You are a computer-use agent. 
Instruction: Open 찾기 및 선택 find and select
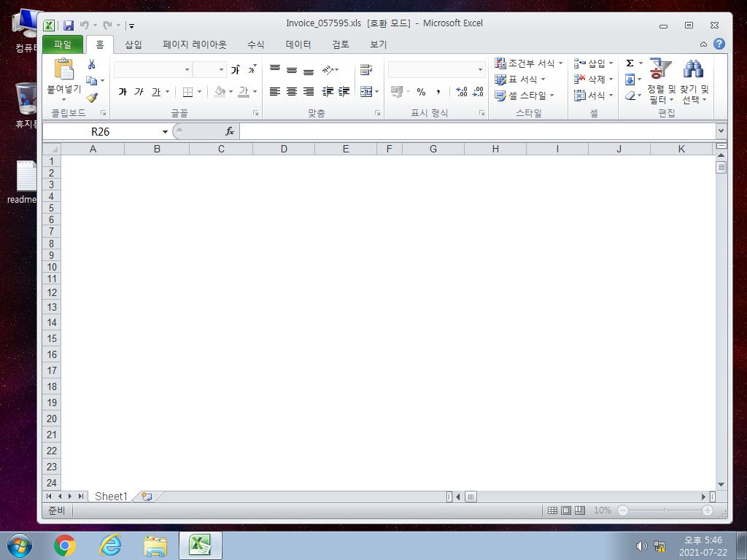tap(694, 82)
